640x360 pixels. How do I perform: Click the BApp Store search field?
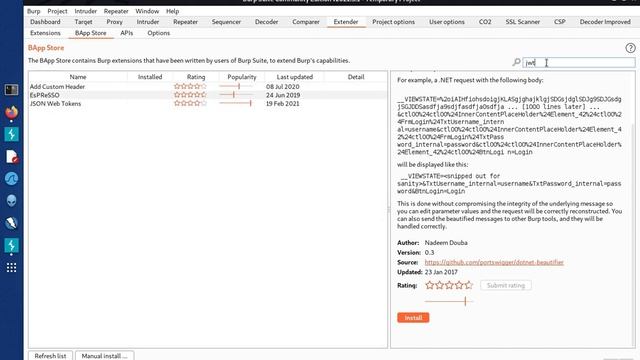[x=579, y=62]
